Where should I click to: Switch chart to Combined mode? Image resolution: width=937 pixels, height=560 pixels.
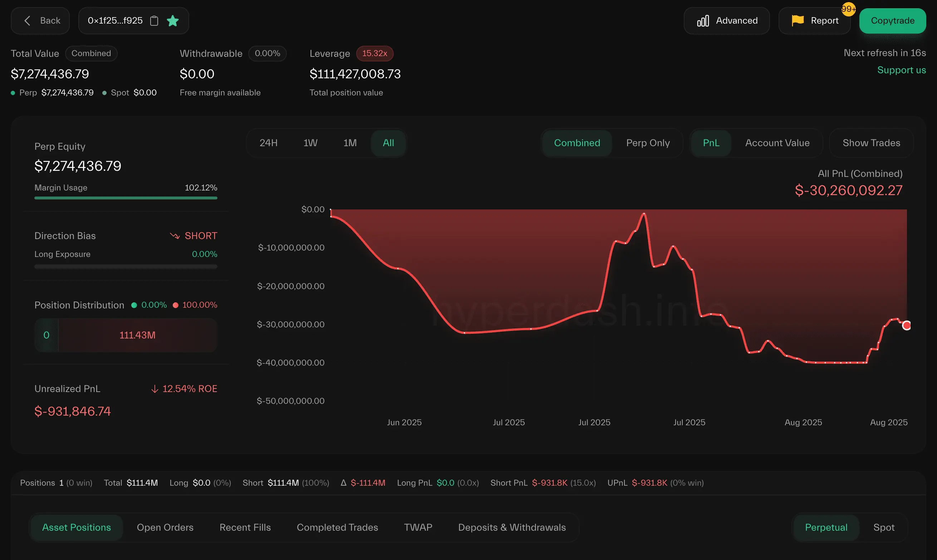click(577, 143)
